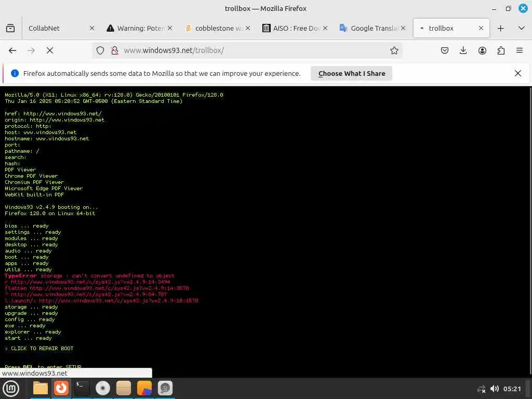
Task: Open Firefox hamburger application menu
Action: point(520,50)
